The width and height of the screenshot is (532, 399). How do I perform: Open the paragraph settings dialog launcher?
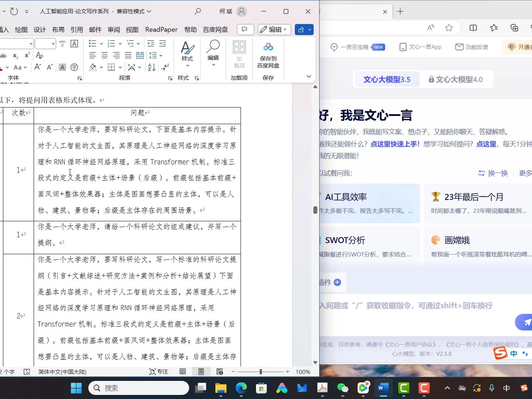point(170,78)
